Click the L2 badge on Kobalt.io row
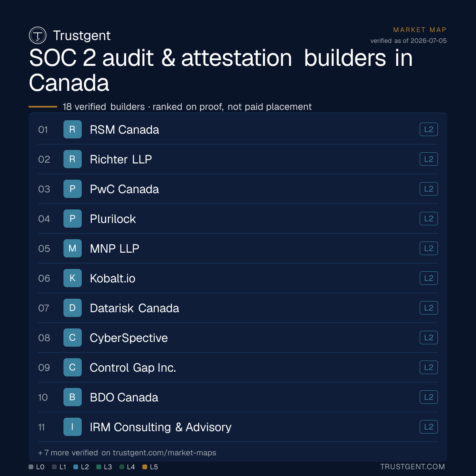Viewport: 476px width, 476px height. tap(429, 278)
